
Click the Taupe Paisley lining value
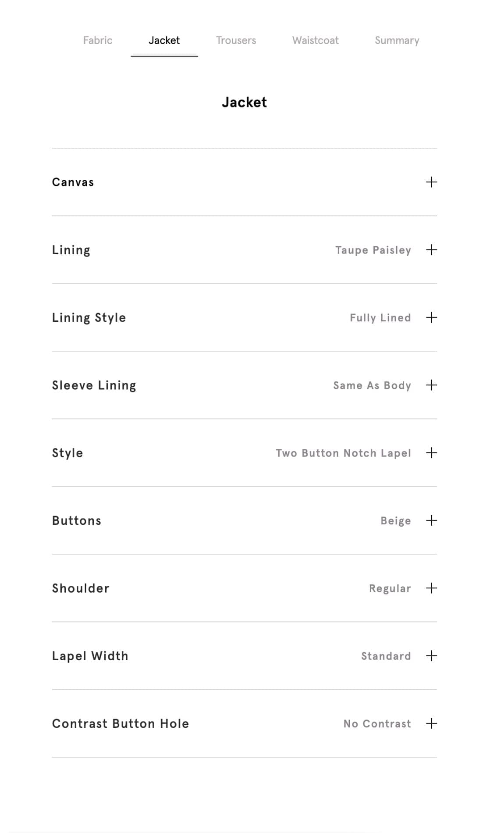tap(373, 250)
